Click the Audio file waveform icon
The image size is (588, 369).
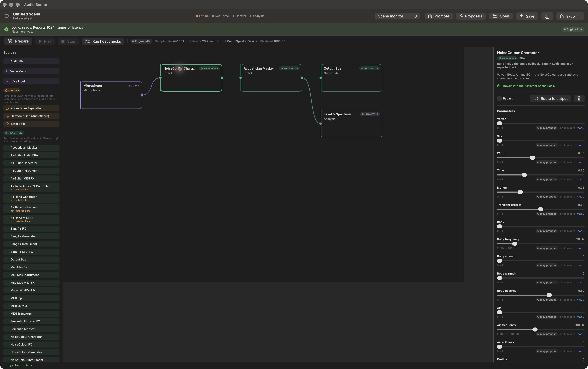tap(7, 62)
